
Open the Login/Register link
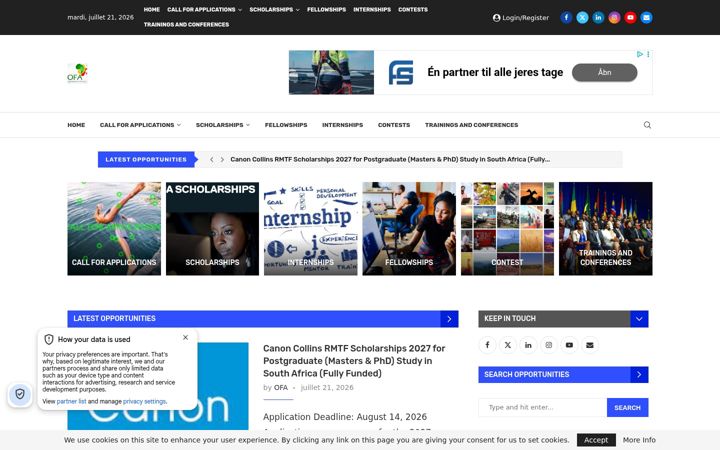pos(521,17)
